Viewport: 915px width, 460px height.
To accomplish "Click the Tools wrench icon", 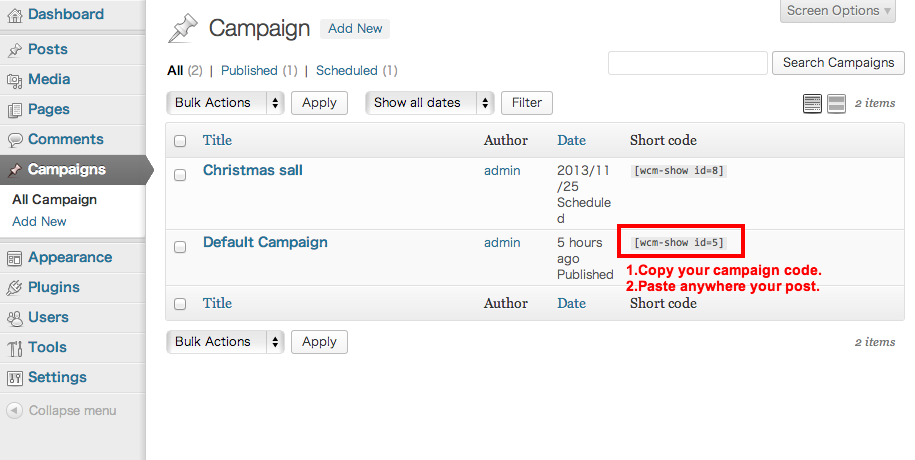I will click(x=14, y=348).
